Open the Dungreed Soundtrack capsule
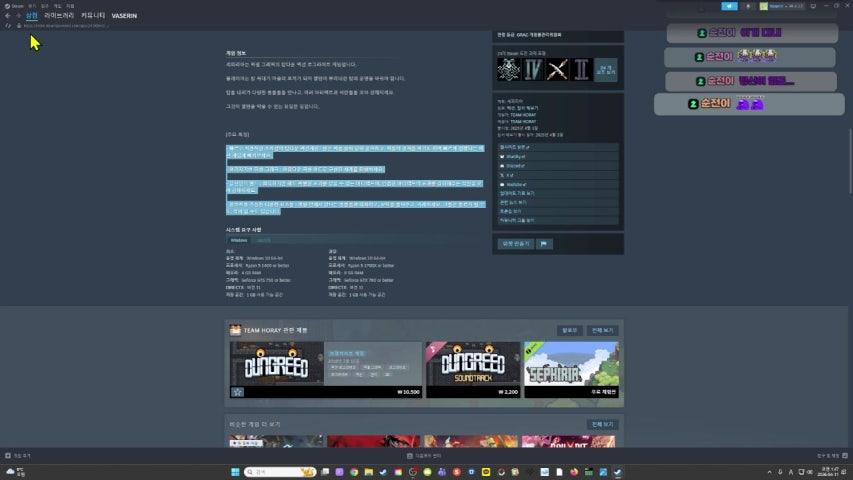The width and height of the screenshot is (853, 480). point(473,370)
